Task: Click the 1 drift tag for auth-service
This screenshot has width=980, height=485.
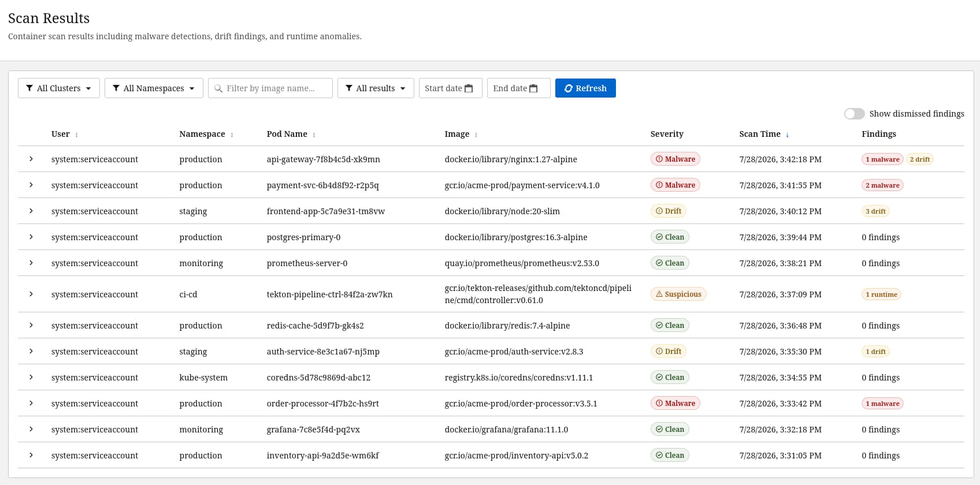Action: (875, 352)
